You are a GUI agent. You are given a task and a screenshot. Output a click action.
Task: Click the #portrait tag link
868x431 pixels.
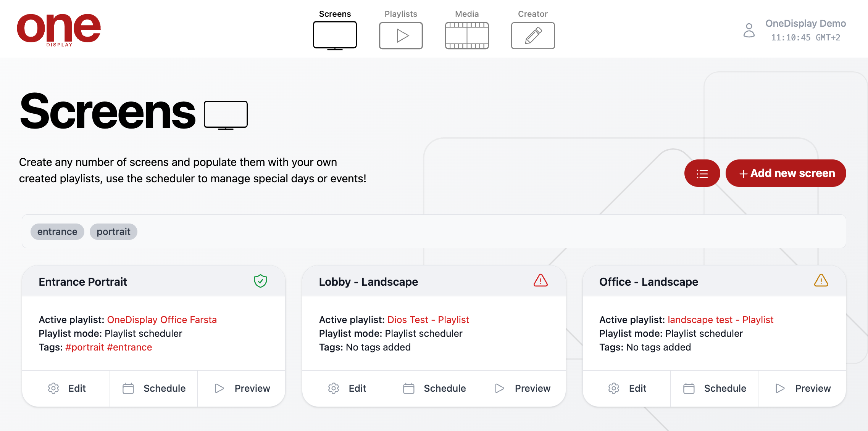pos(85,347)
